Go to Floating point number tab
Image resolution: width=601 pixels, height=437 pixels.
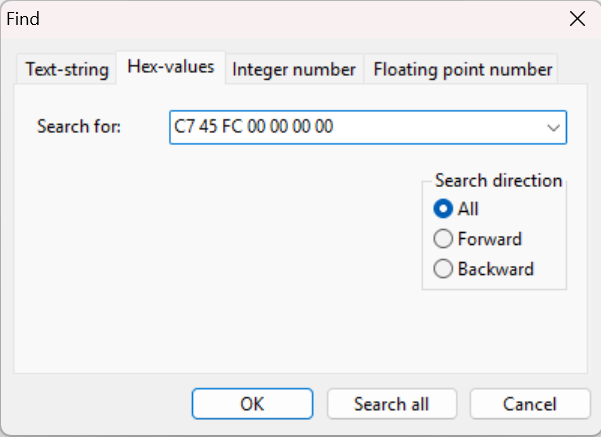tap(462, 69)
